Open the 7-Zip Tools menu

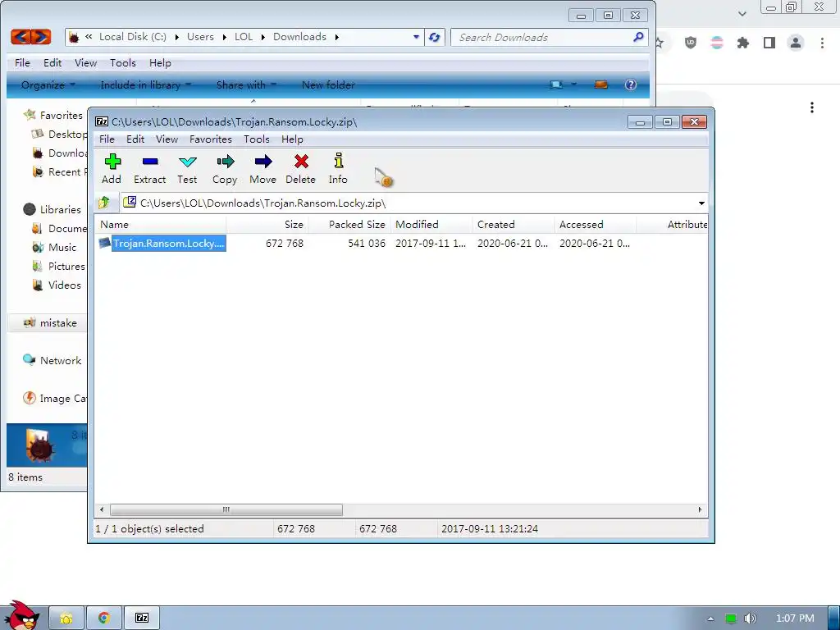[257, 139]
